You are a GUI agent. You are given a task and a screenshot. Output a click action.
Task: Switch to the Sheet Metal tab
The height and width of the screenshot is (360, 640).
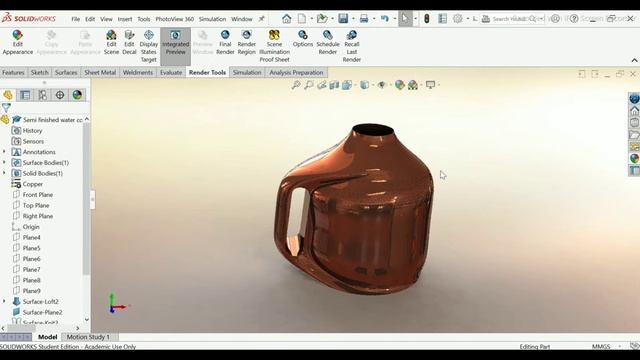100,72
